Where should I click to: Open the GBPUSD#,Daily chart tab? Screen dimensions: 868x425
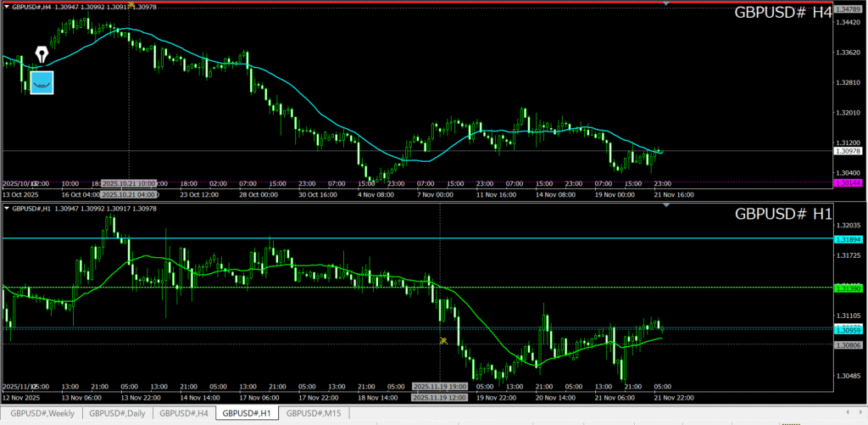coord(118,413)
